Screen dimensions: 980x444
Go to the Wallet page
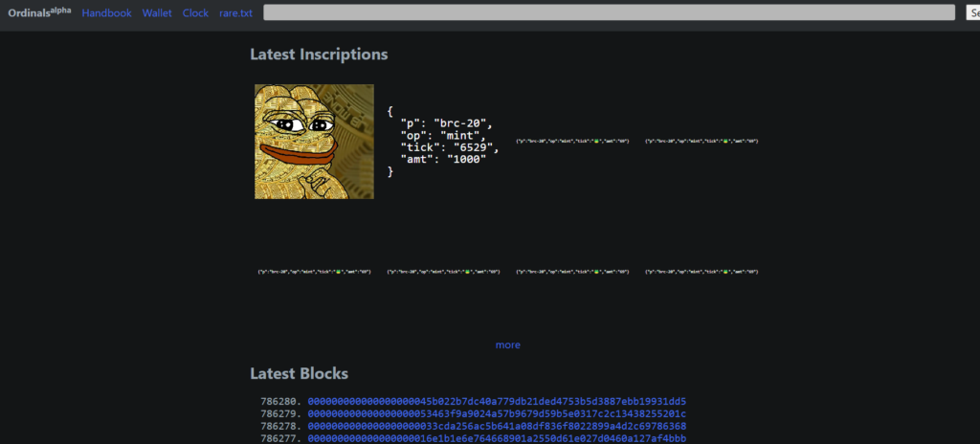click(x=157, y=13)
